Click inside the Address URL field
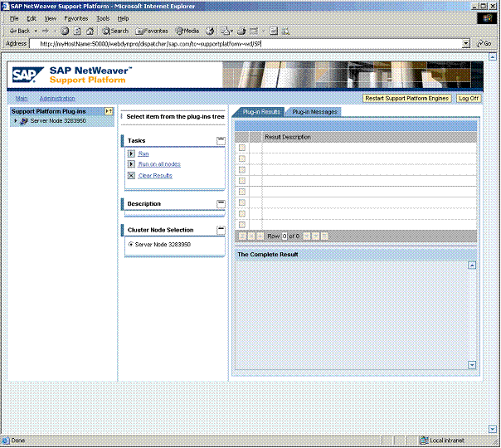This screenshot has height=448, width=501. pos(246,43)
